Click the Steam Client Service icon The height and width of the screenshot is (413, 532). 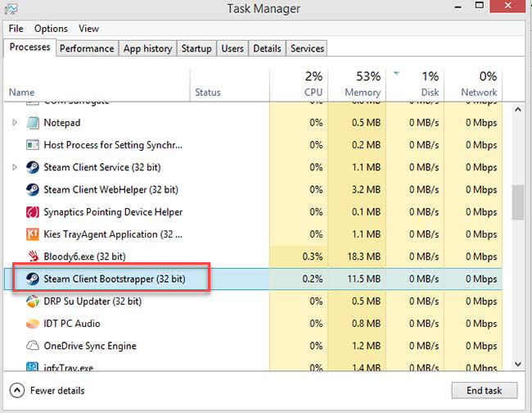[x=33, y=167]
